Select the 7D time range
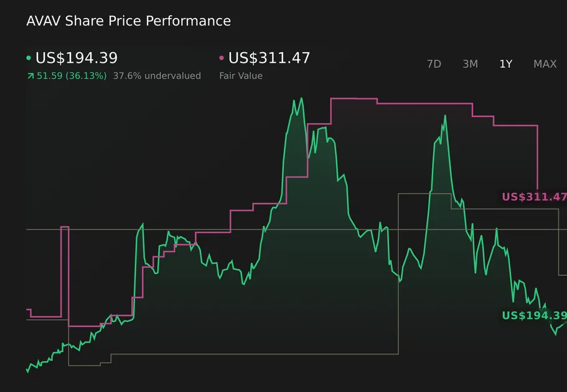Viewport: 567px width, 392px height. click(434, 63)
